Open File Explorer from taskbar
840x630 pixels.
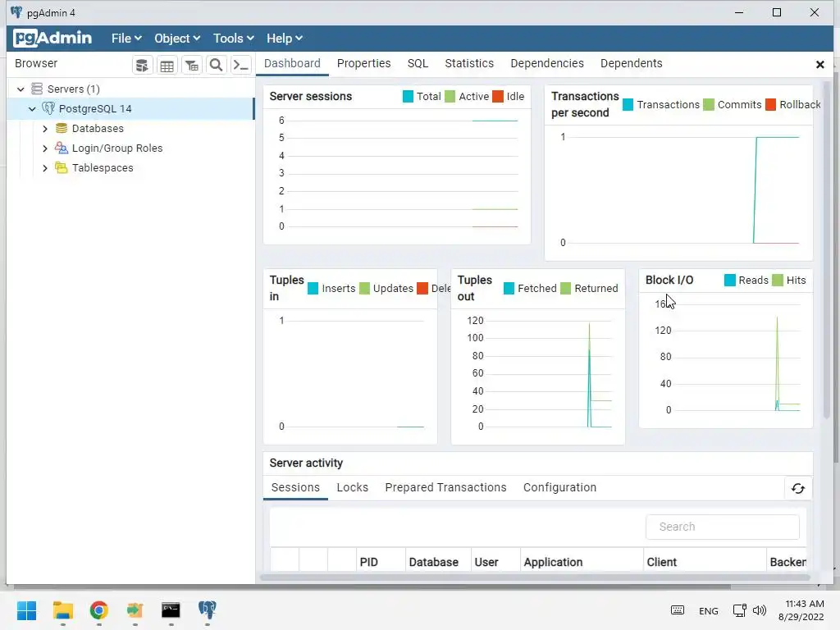62,610
